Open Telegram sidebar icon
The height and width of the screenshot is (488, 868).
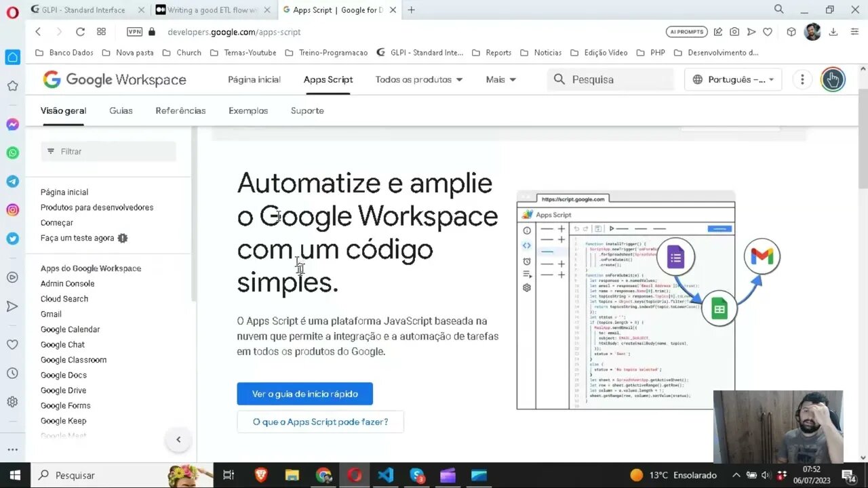click(12, 182)
